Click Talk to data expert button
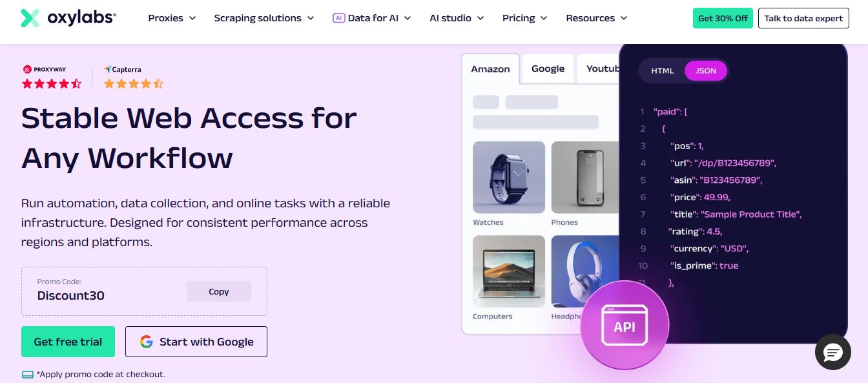 pyautogui.click(x=803, y=18)
